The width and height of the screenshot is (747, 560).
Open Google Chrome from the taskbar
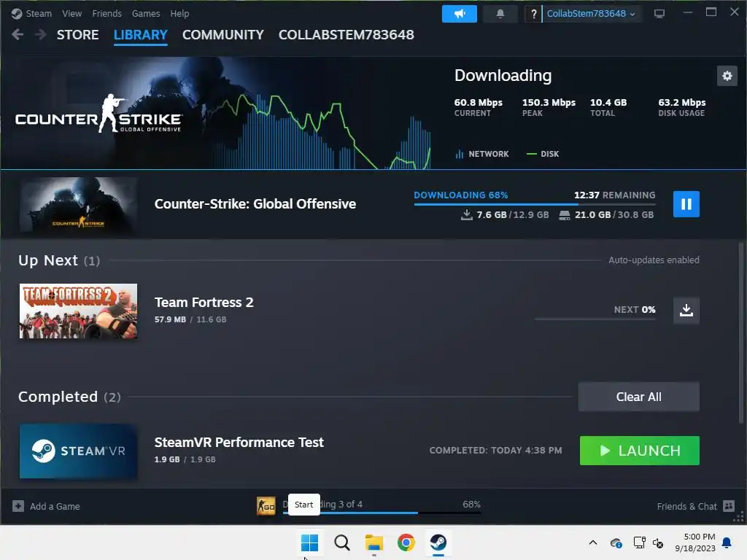[x=406, y=542]
